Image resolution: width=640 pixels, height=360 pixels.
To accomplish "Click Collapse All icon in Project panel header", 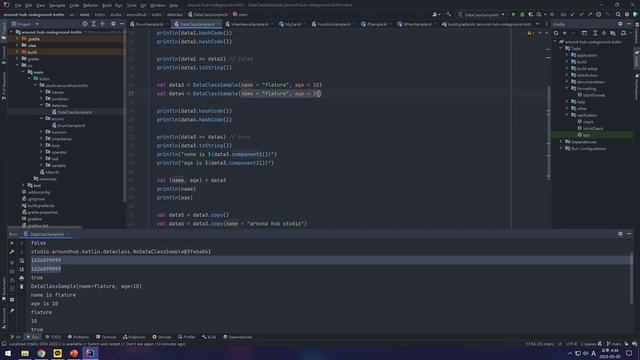I will (102, 24).
